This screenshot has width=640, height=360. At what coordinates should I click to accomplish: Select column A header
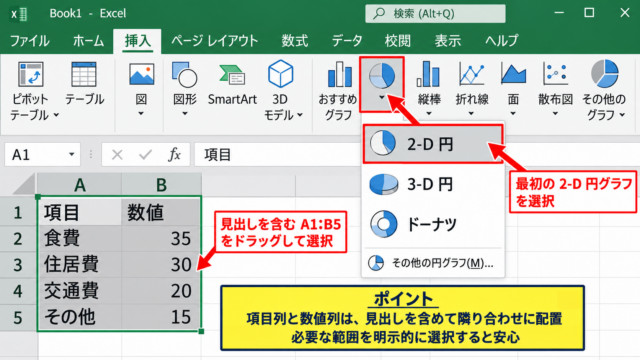[80, 185]
